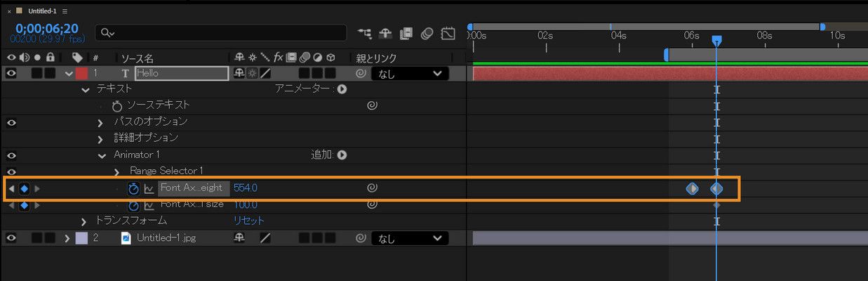Enable frame blending for the composition
Image resolution: width=868 pixels, height=281 pixels.
(406, 33)
